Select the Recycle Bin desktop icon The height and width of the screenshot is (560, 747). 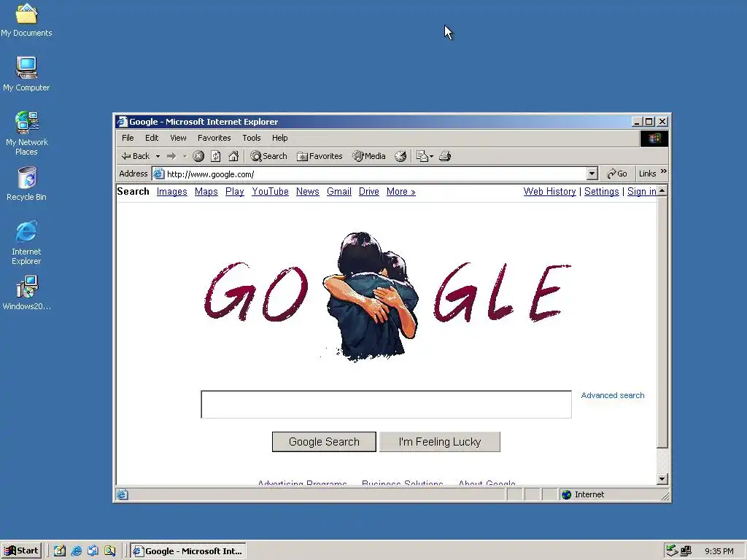point(26,184)
